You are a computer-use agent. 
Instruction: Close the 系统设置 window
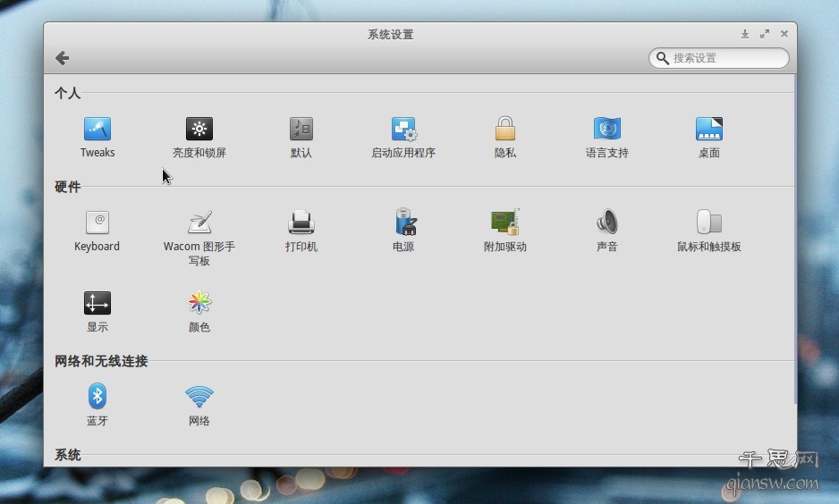coord(784,34)
